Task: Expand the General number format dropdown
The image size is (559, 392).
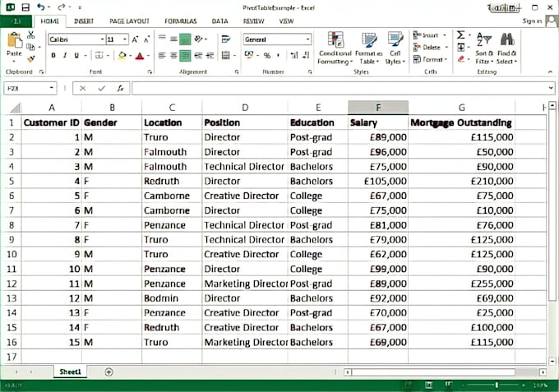Action: coord(307,39)
